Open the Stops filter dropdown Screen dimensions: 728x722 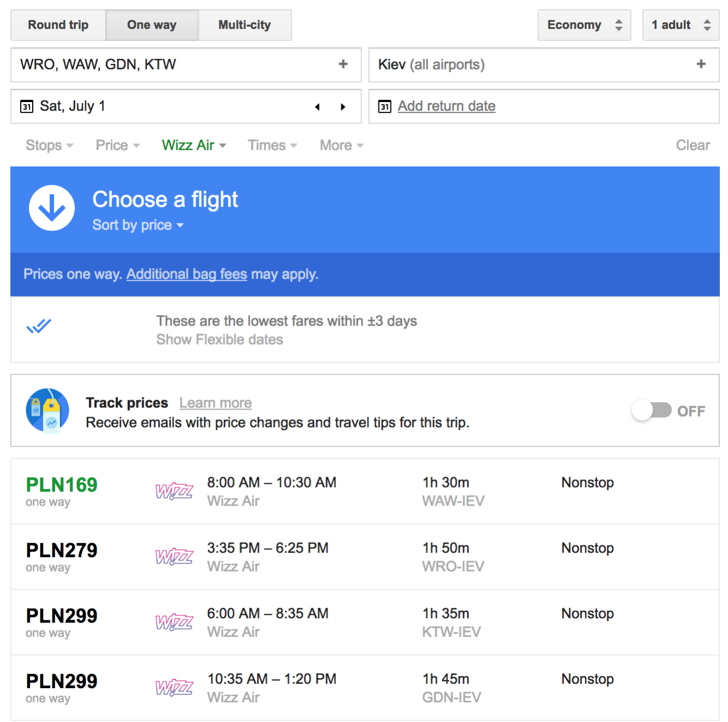(49, 146)
